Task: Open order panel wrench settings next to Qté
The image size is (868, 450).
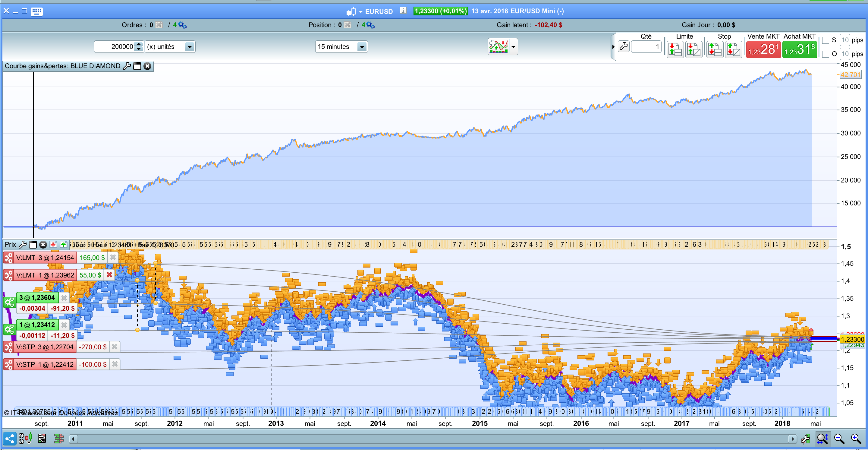Action: (x=624, y=46)
